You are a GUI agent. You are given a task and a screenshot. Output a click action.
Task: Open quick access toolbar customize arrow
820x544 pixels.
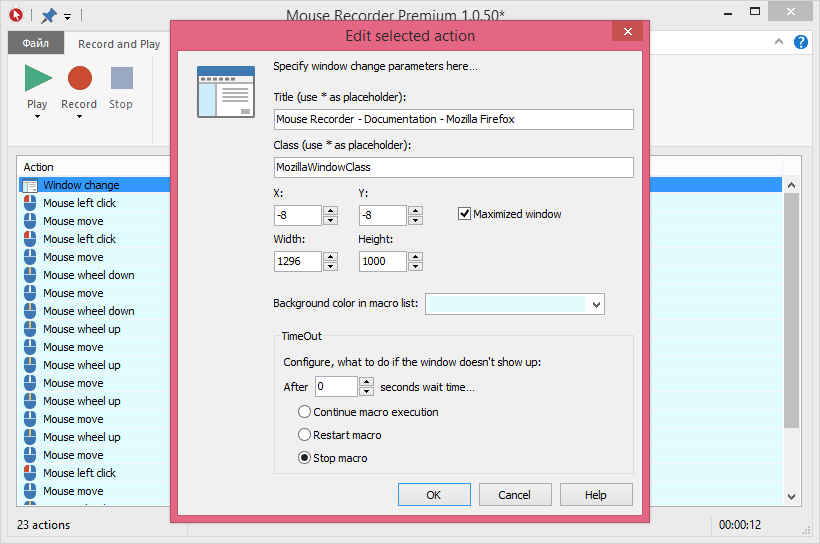click(67, 17)
